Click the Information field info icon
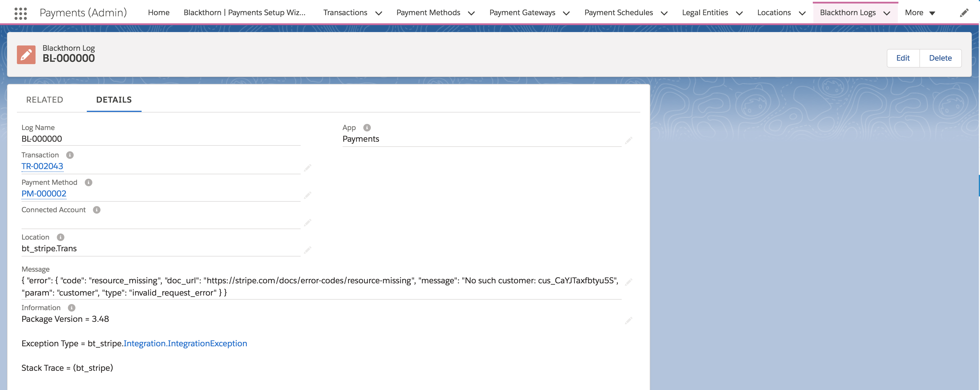The width and height of the screenshot is (980, 390). pyautogui.click(x=72, y=308)
